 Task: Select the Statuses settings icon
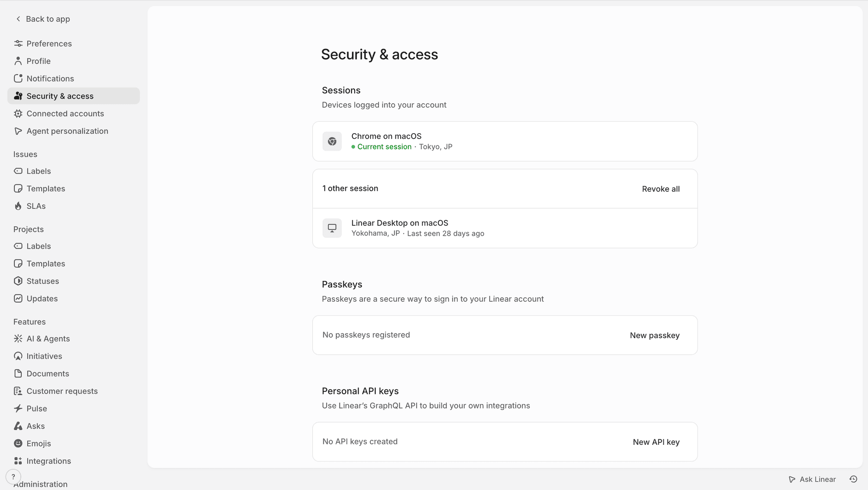point(18,281)
